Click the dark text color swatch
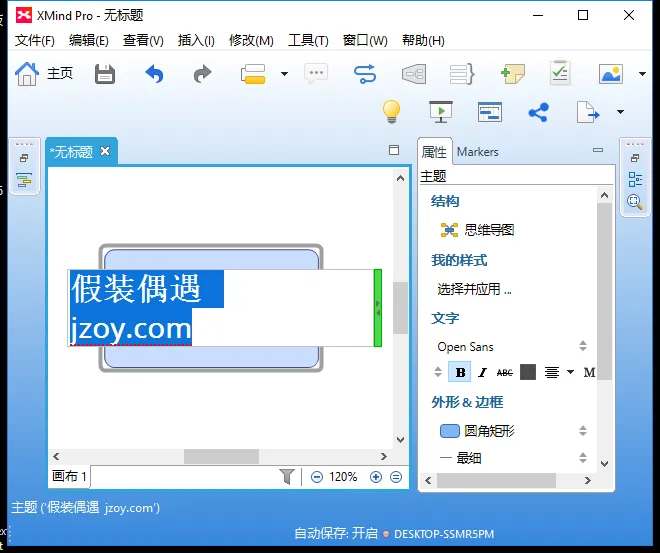 [528, 373]
